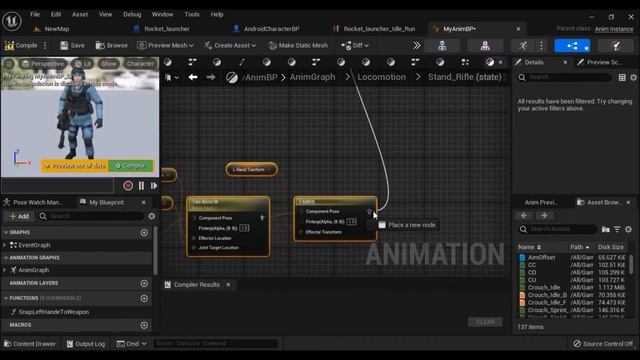This screenshot has width=640, height=360.
Task: Switch to the Anim Preview Editor tab
Action: click(x=541, y=202)
